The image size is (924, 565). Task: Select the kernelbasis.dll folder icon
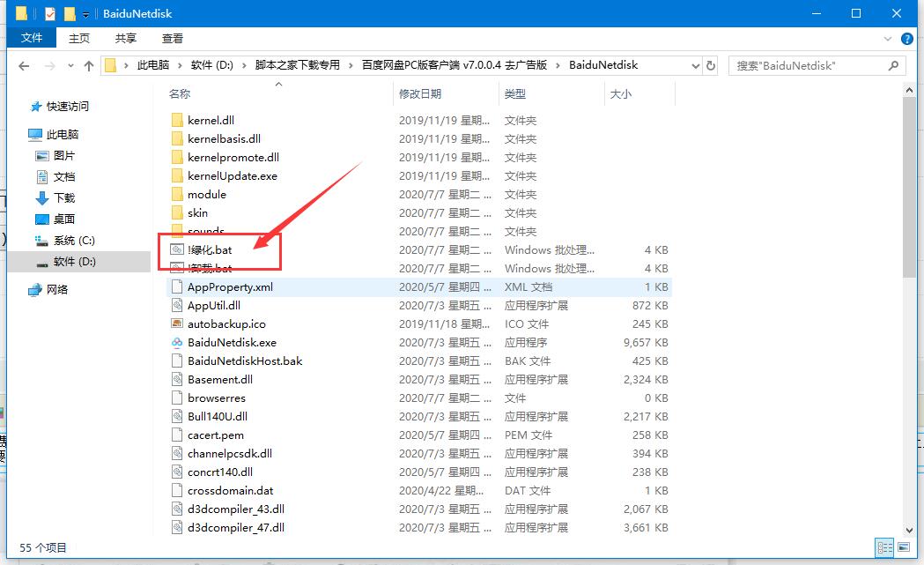[x=177, y=138]
